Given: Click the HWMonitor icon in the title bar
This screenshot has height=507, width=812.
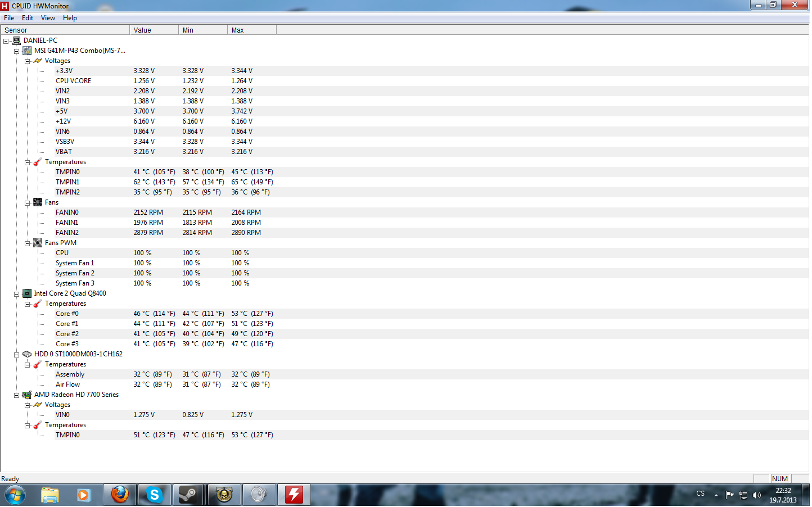Looking at the screenshot, I should (x=5, y=6).
